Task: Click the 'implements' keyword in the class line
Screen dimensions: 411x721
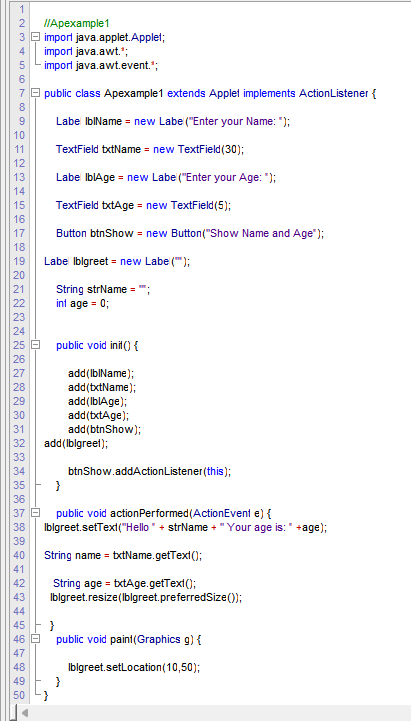Action: pyautogui.click(x=269, y=93)
